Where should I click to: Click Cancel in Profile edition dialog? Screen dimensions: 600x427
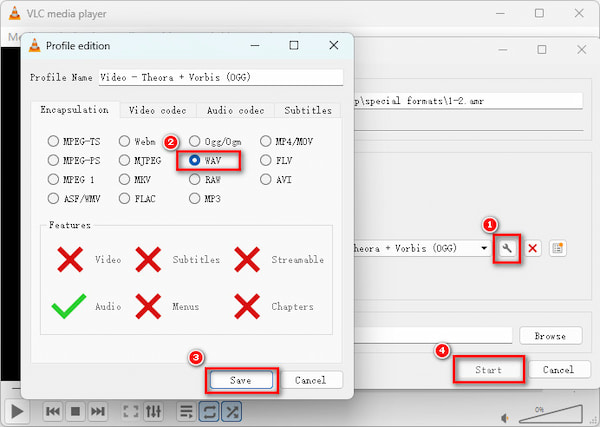(311, 380)
